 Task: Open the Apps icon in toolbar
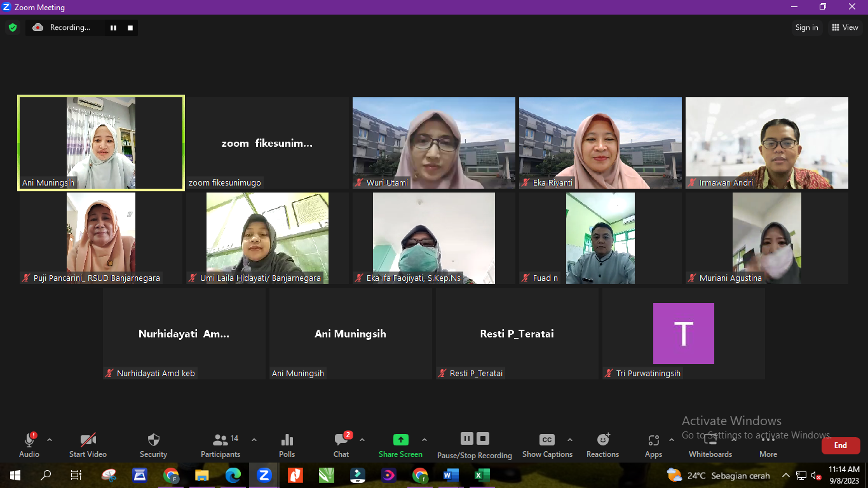coord(653,440)
